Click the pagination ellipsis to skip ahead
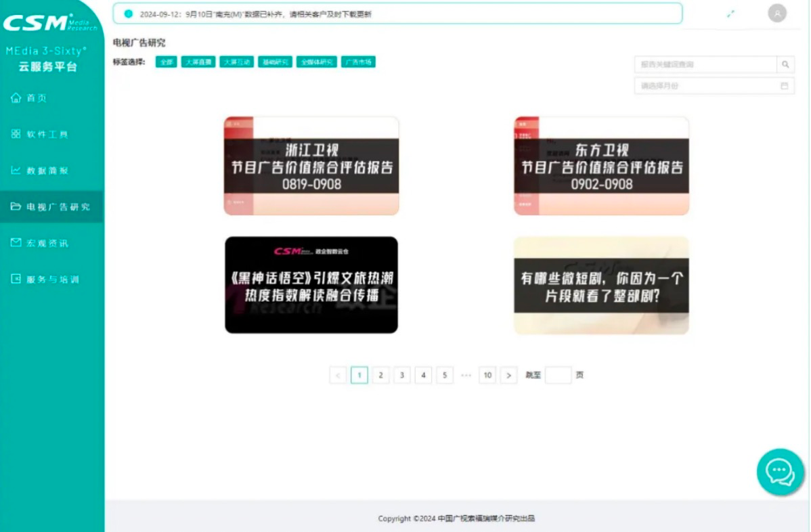 coord(466,376)
